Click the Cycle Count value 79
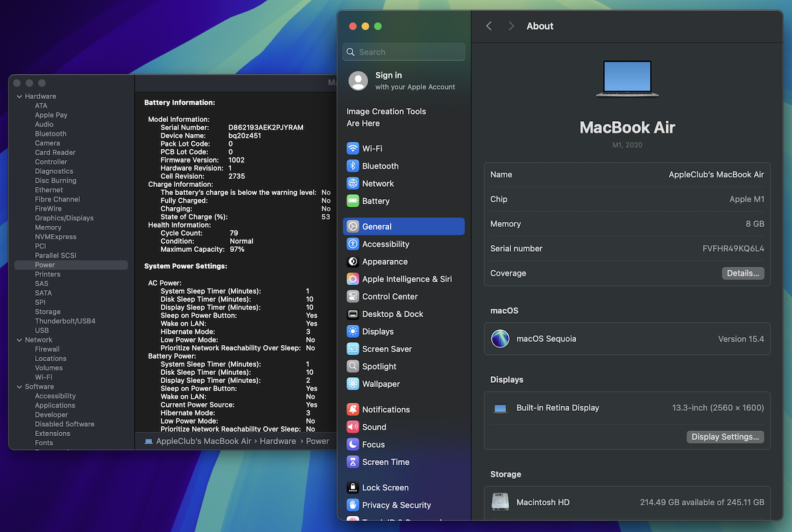The width and height of the screenshot is (792, 532). click(x=234, y=233)
